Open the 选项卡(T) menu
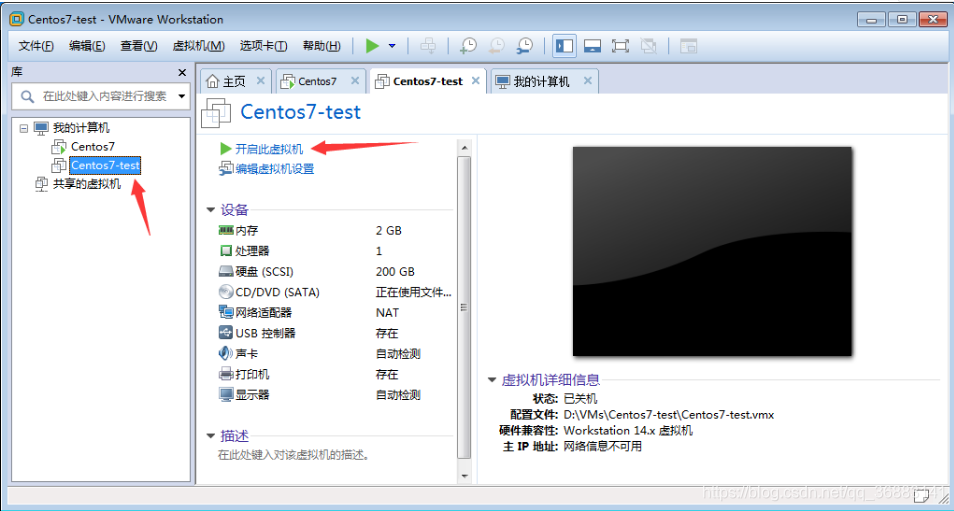The width and height of the screenshot is (954, 511). [x=263, y=46]
